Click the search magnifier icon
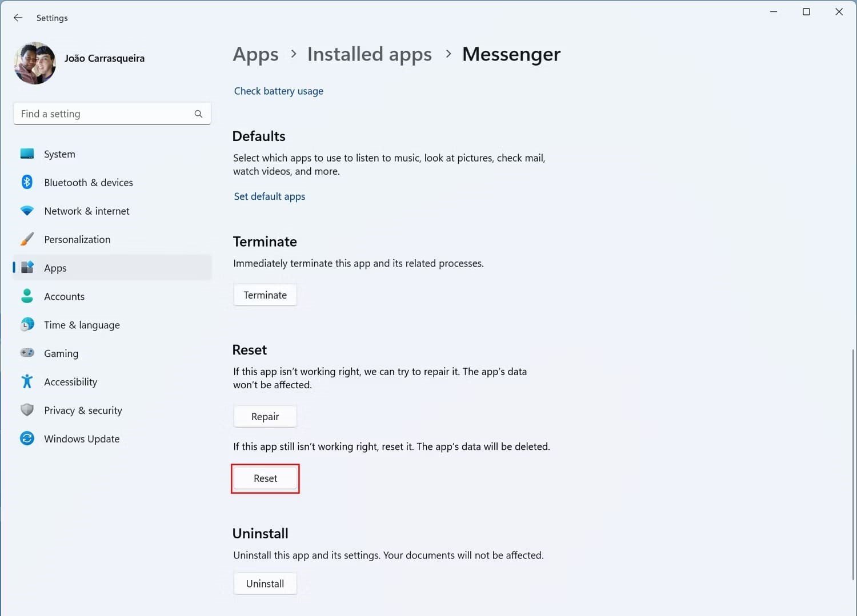This screenshot has height=616, width=857. pos(198,114)
